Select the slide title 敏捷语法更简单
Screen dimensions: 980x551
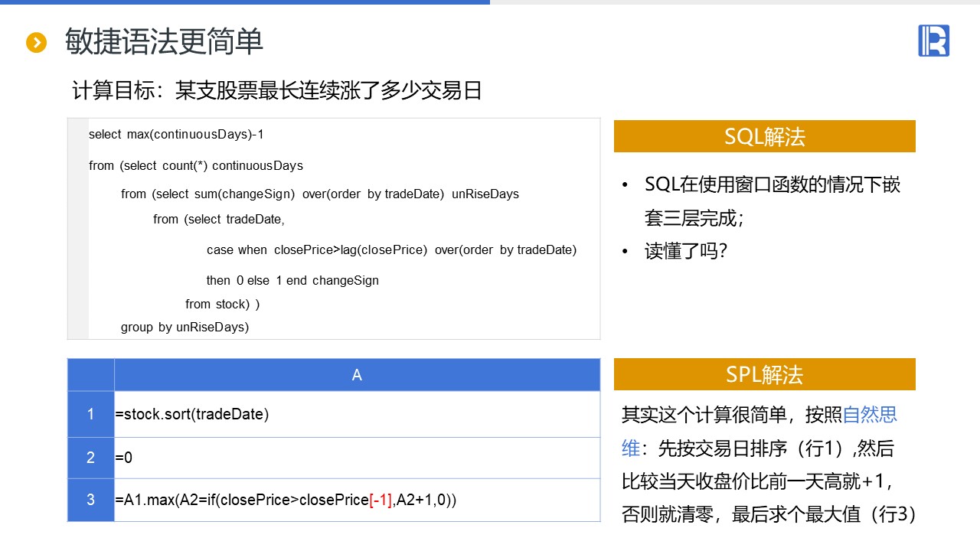(164, 42)
